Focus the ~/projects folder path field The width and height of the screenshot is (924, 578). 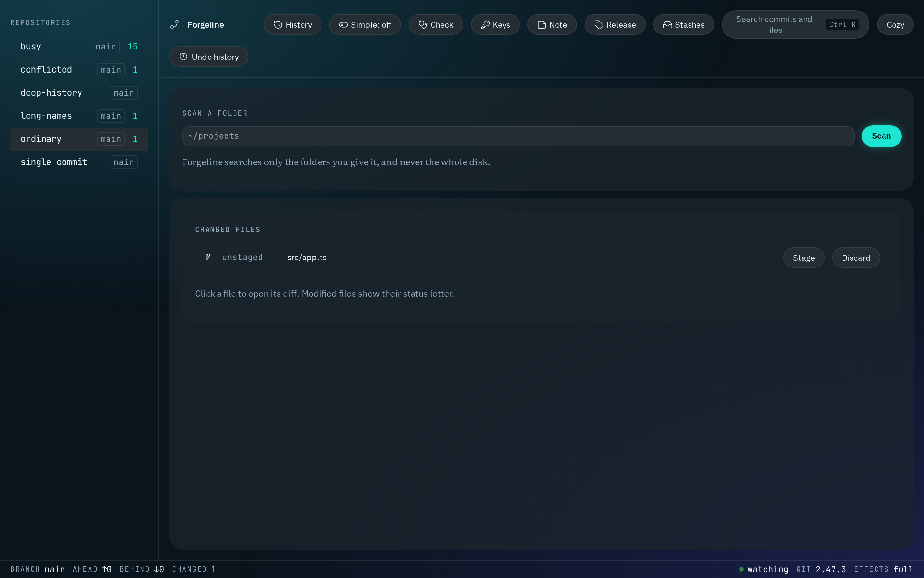[x=518, y=136]
